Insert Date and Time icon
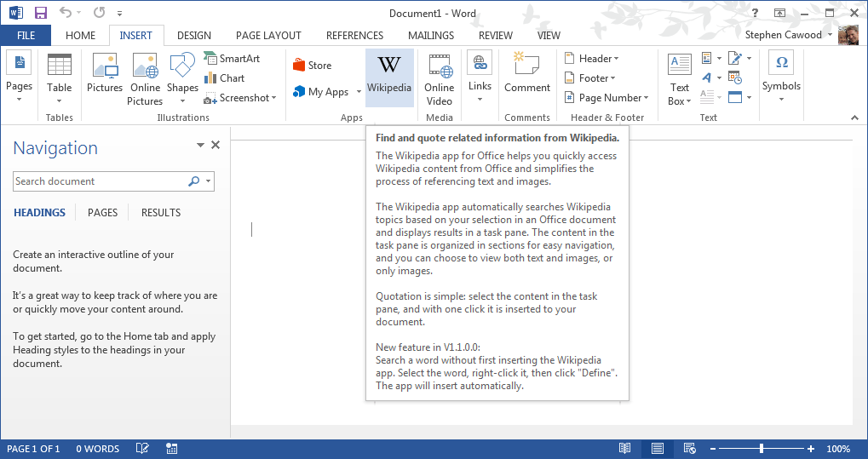This screenshot has width=868, height=459. tap(734, 77)
